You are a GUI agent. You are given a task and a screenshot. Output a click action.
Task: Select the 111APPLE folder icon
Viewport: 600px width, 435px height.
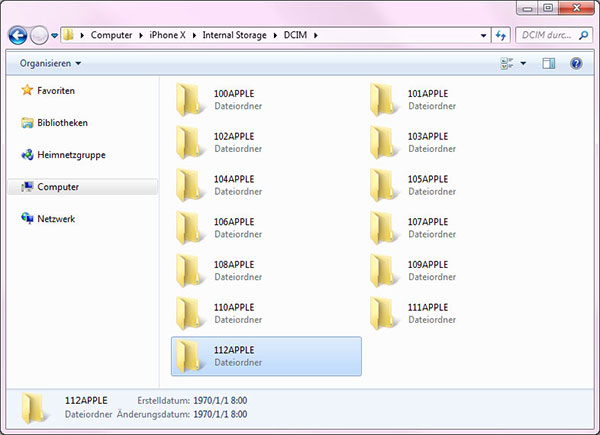[x=383, y=313]
